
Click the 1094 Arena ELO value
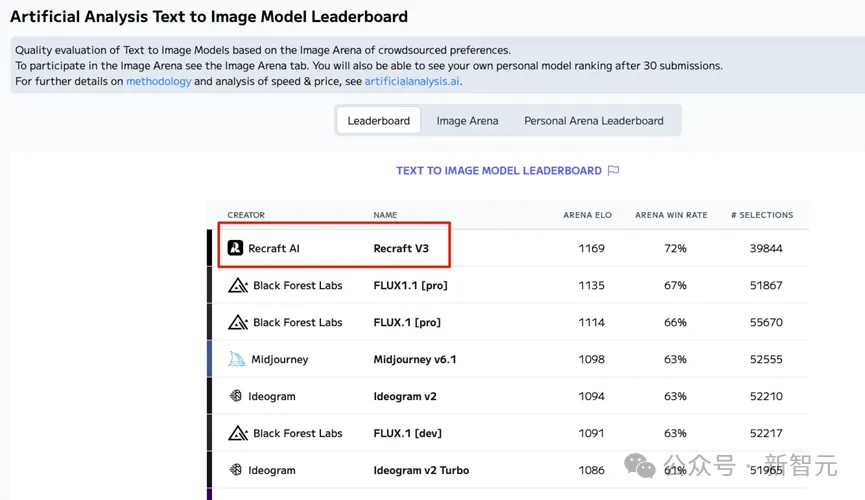click(591, 396)
